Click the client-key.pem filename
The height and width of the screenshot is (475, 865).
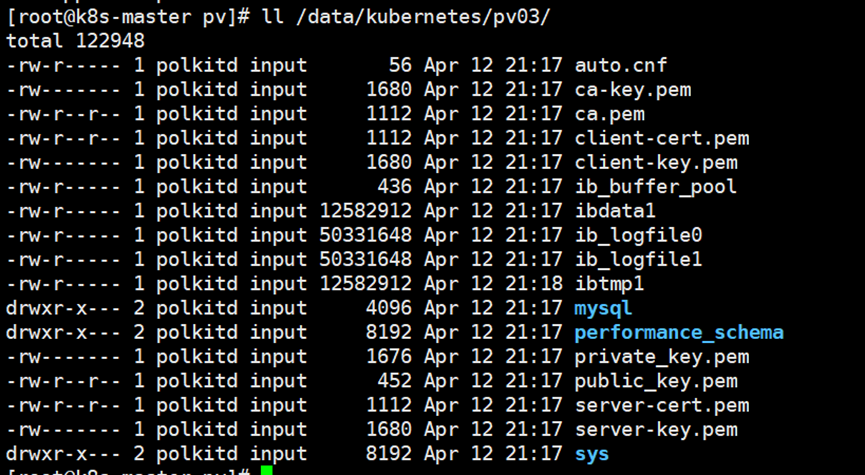[655, 162]
